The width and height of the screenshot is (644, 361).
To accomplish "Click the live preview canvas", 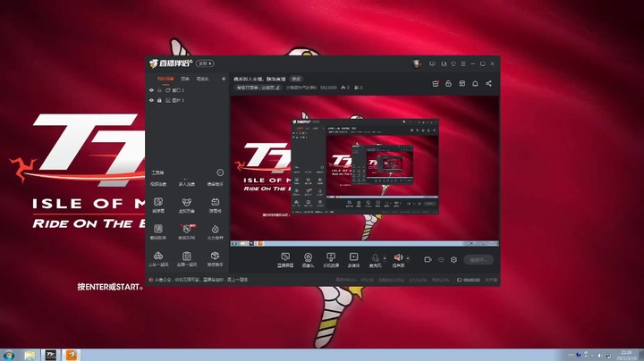I will click(x=365, y=171).
